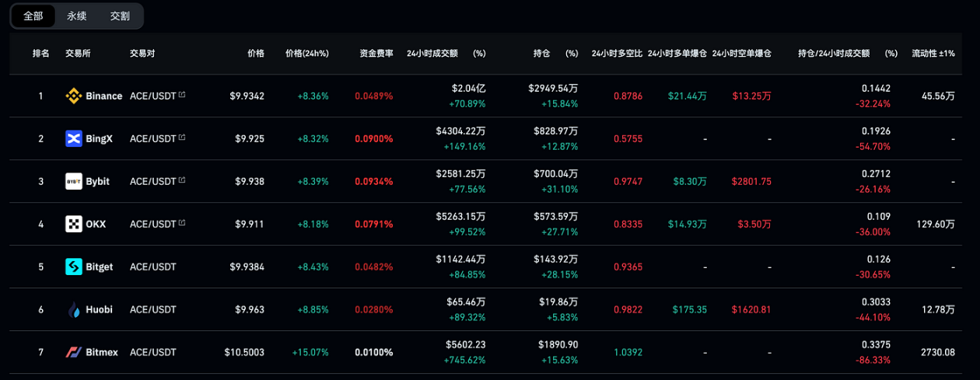This screenshot has width=980, height=380.
Task: Click the Bitget ACE/USDT pair text
Action: pyautogui.click(x=153, y=267)
